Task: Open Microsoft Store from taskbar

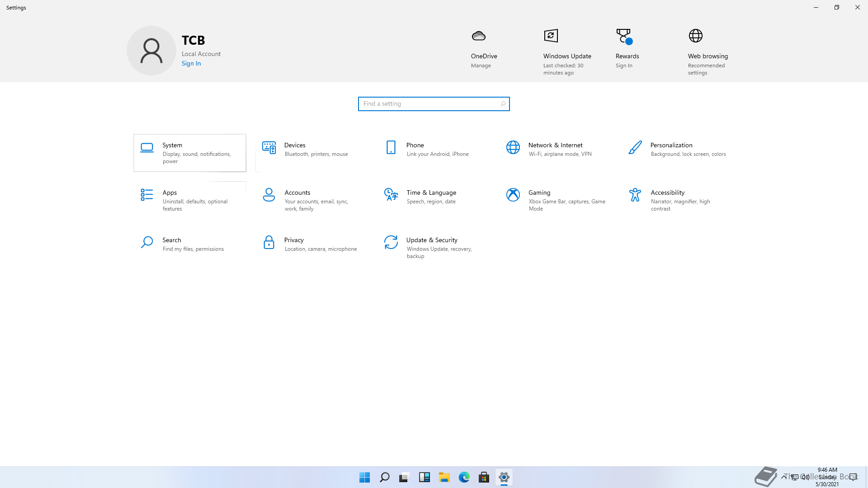Action: pos(484,477)
